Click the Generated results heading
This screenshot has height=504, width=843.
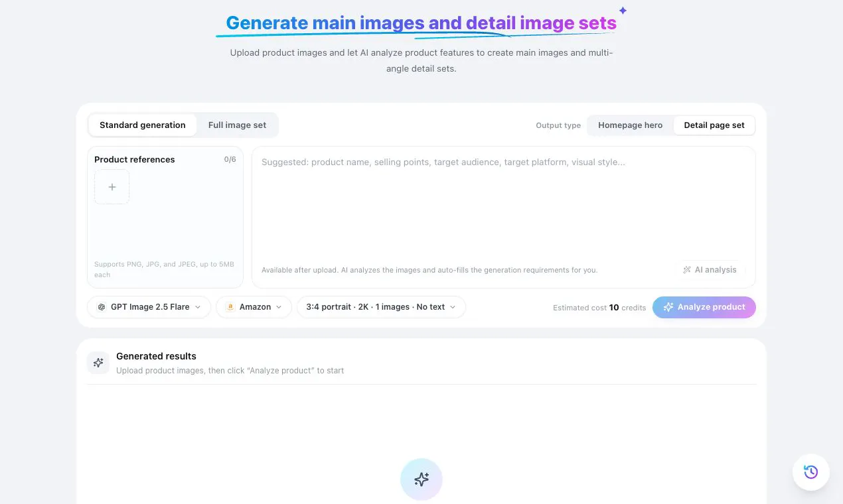click(x=156, y=356)
